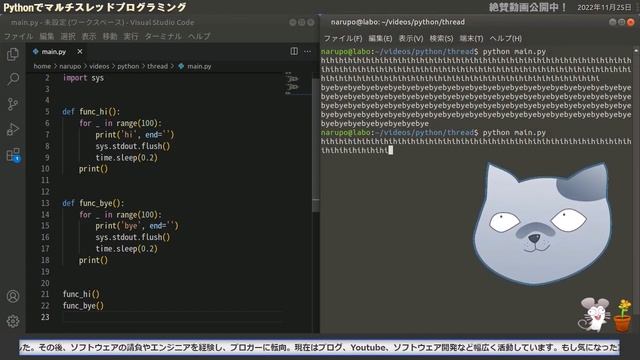Open terminal ヘルプ(H) menu
640x360 pixels.
pos(506,38)
